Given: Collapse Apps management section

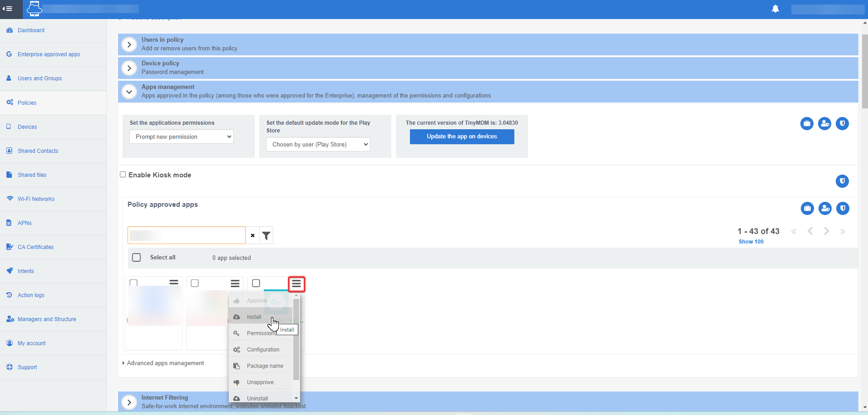Looking at the screenshot, I should [x=129, y=92].
